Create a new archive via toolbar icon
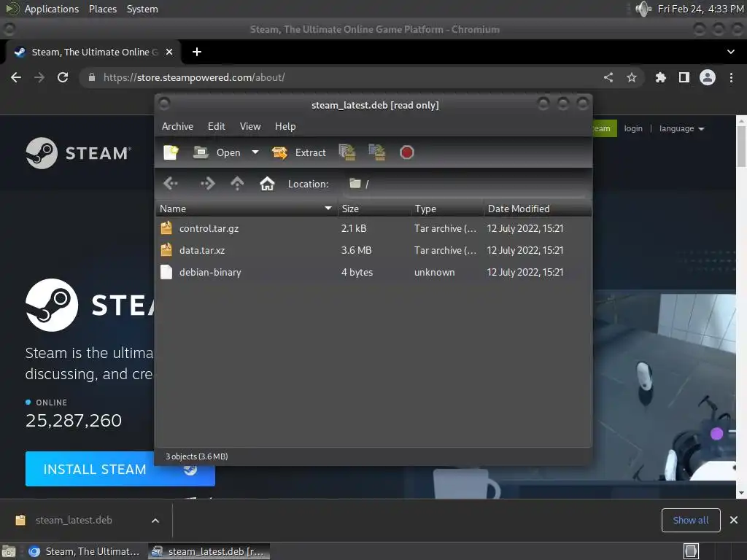Image resolution: width=747 pixels, height=560 pixels. [171, 152]
